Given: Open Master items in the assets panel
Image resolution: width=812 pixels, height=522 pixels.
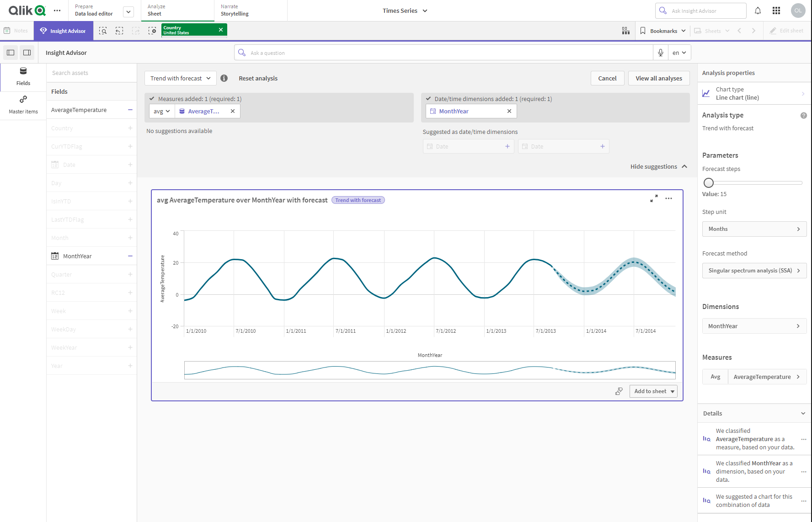Looking at the screenshot, I should (x=23, y=105).
